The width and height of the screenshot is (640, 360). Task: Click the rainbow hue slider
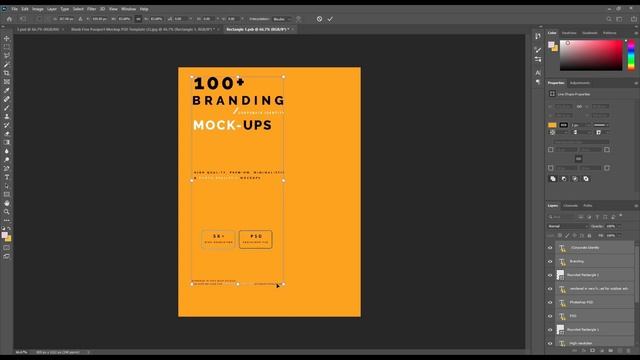point(631,55)
